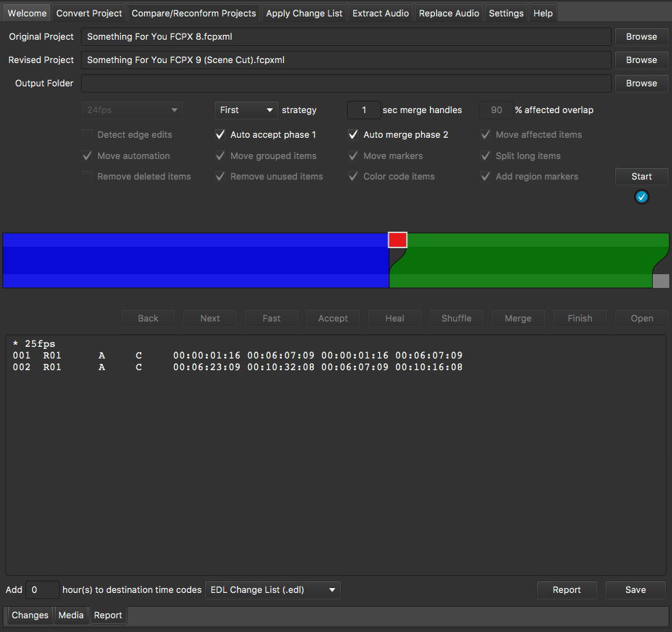
Task: Open the Replace Audio tab
Action: tap(448, 13)
